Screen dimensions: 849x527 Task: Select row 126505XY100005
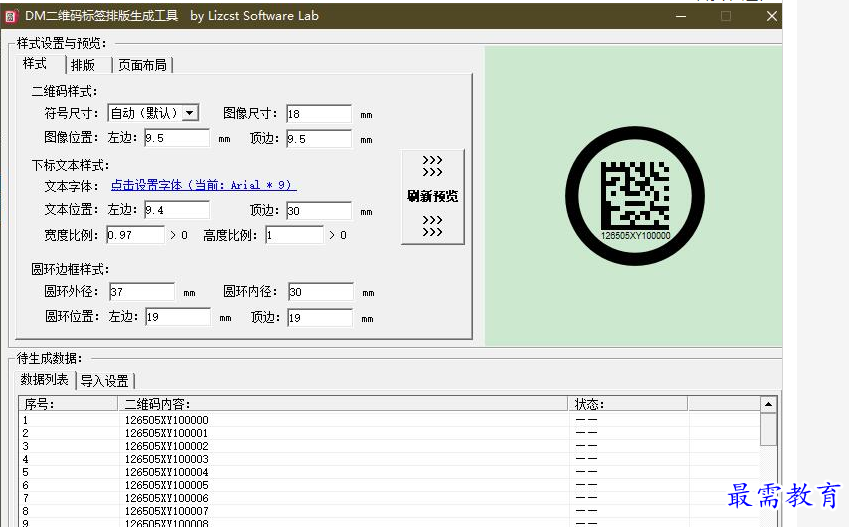tap(390, 485)
